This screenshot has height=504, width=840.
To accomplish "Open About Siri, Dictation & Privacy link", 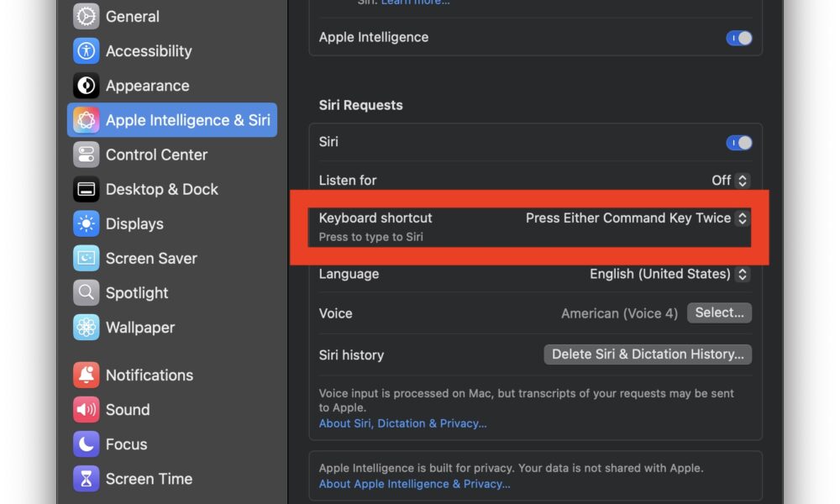I will pyautogui.click(x=403, y=423).
